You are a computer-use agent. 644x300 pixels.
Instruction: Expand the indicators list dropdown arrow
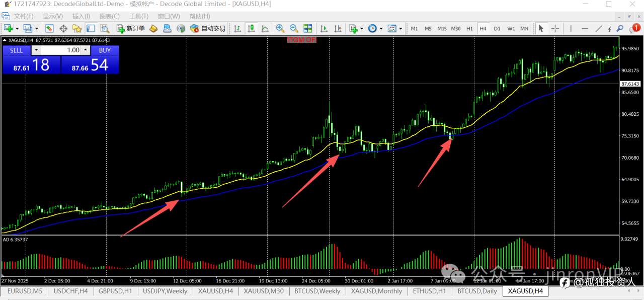point(362,29)
